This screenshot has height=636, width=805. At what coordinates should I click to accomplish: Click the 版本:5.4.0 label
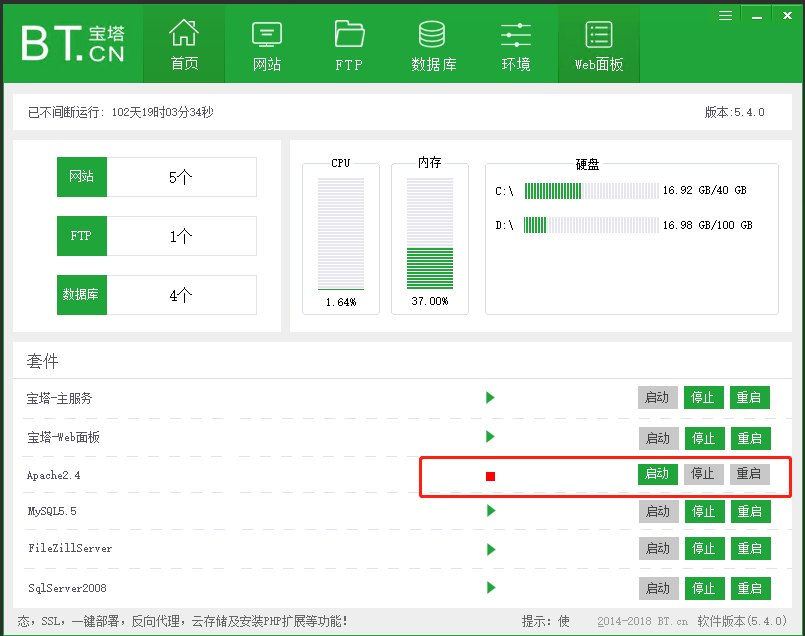coord(735,112)
